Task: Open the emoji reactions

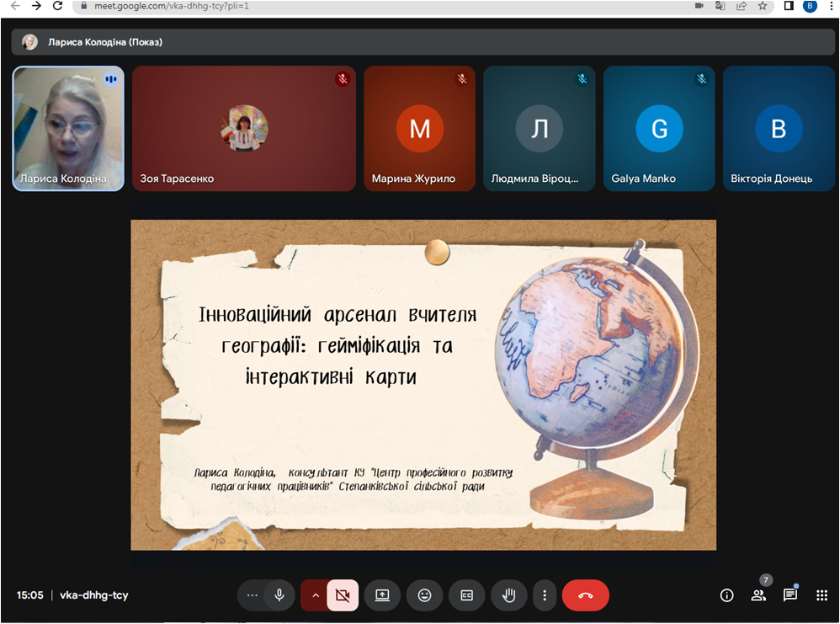Action: click(424, 595)
